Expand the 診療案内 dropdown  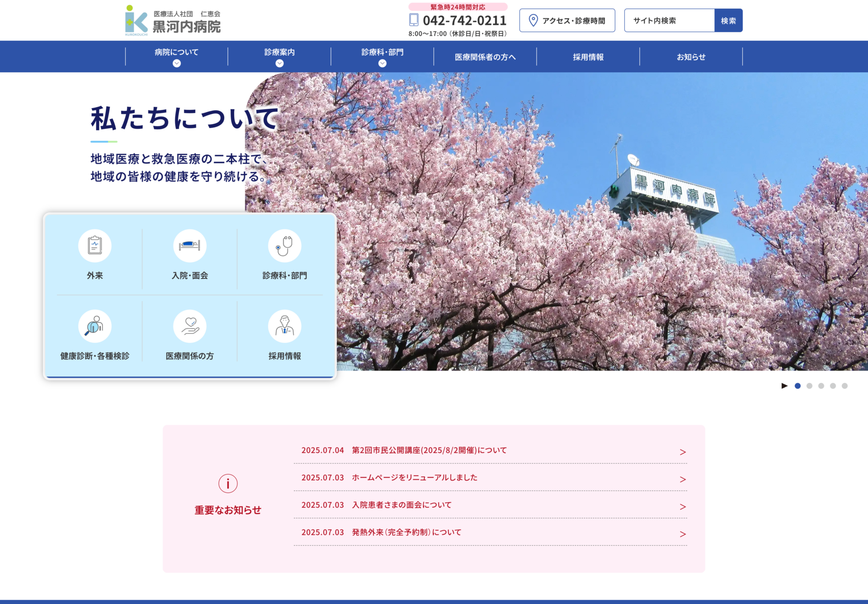279,63
